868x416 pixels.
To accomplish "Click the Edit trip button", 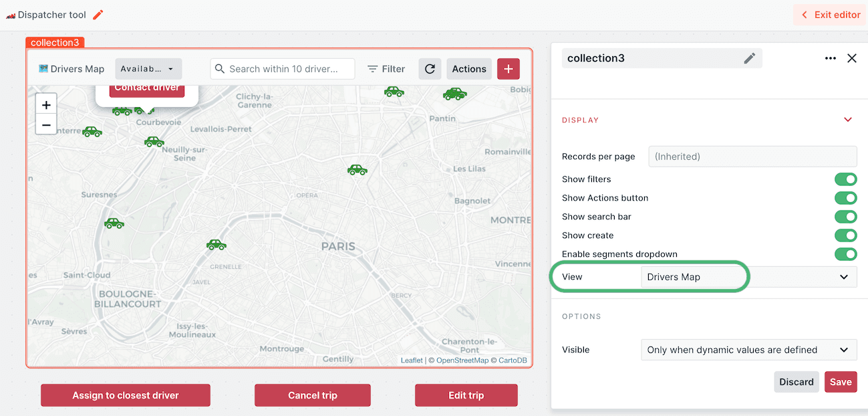I will click(x=466, y=395).
